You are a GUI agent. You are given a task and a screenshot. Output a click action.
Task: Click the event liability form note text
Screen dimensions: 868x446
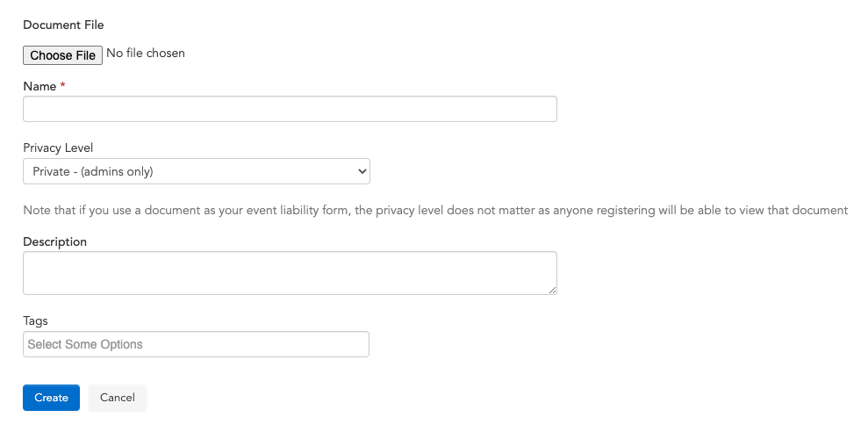tap(435, 211)
